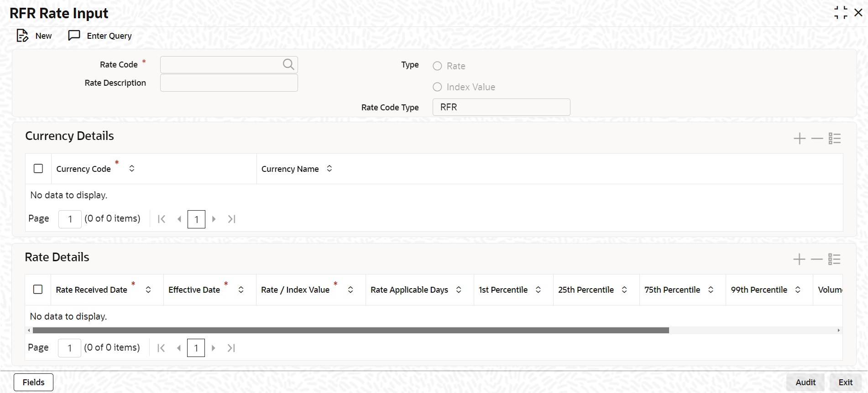The height and width of the screenshot is (393, 868).
Task: Click the Rate Details horizontal scrollbar thumb
Action: pyautogui.click(x=351, y=330)
